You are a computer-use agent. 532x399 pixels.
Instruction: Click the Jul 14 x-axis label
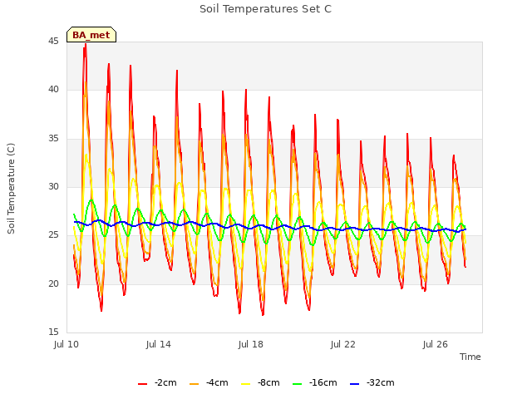[159, 344]
